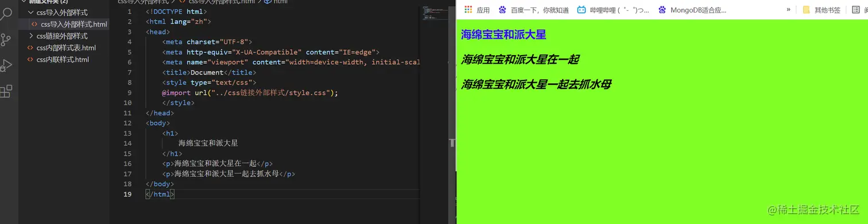Screen dimensions: 868x224
Task: Open the 应用 apps shortcut in bookmarks bar
Action: point(476,10)
